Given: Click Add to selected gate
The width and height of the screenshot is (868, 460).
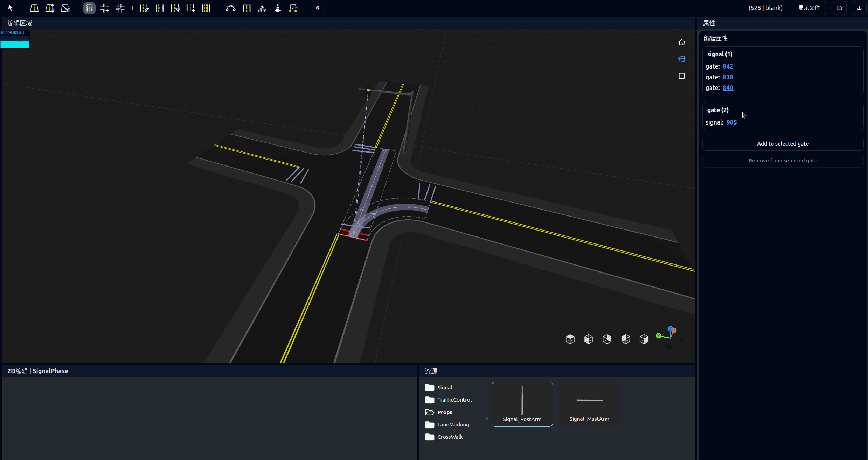Looking at the screenshot, I should (783, 144).
